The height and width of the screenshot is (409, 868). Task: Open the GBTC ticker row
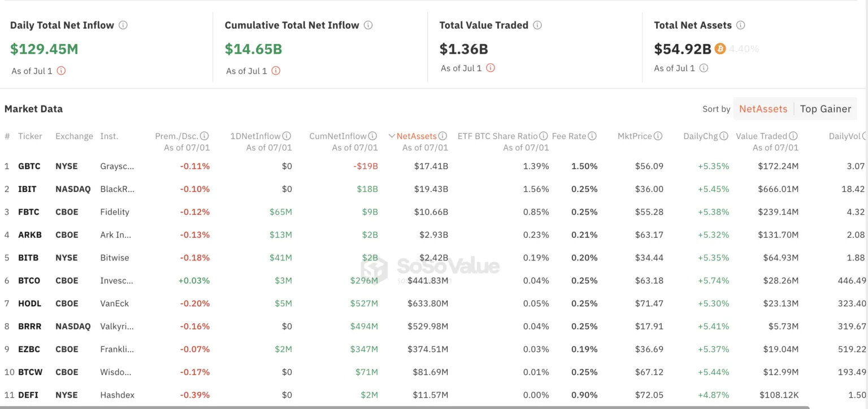[x=29, y=167]
